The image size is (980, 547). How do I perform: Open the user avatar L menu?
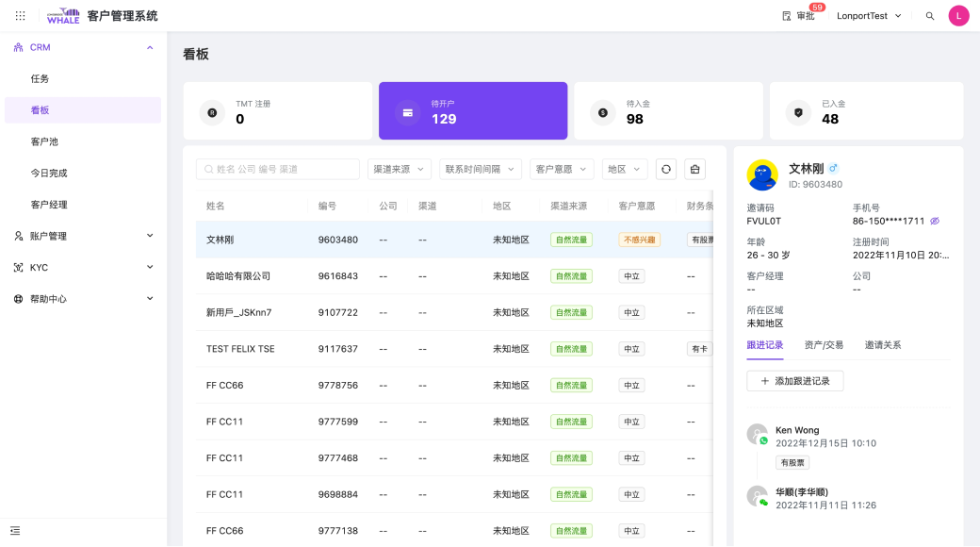[958, 16]
